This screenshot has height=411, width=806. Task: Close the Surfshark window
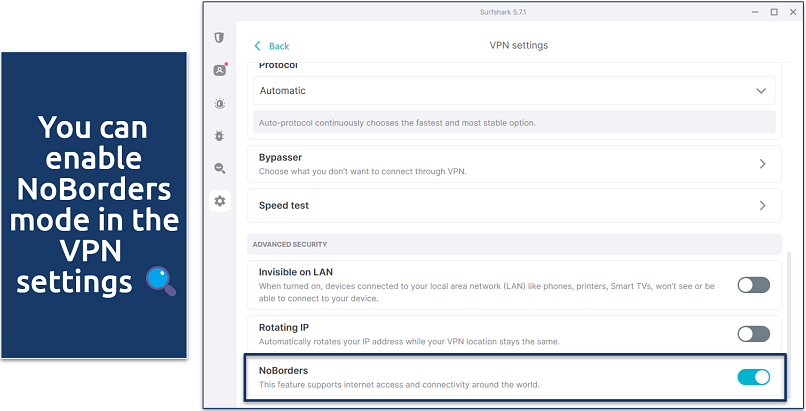(793, 12)
